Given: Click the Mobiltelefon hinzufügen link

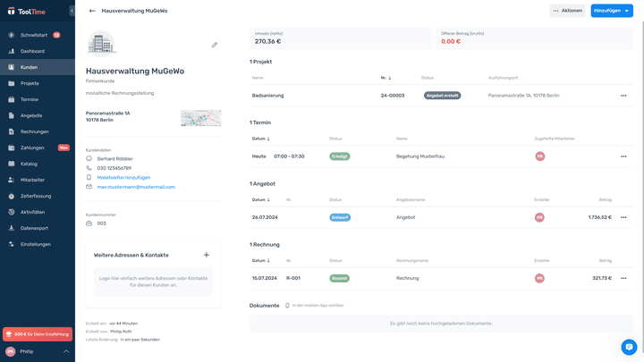Looking at the screenshot, I should point(123,177).
